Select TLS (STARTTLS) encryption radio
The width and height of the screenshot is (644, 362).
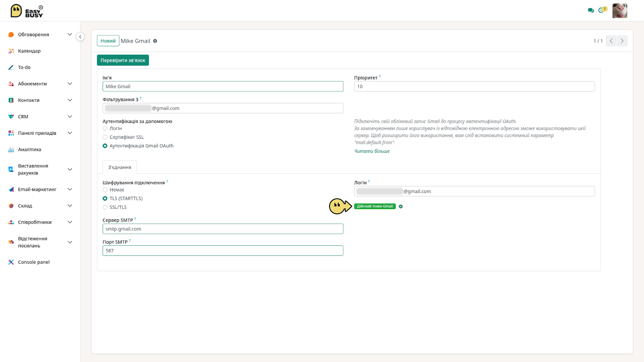coord(105,199)
